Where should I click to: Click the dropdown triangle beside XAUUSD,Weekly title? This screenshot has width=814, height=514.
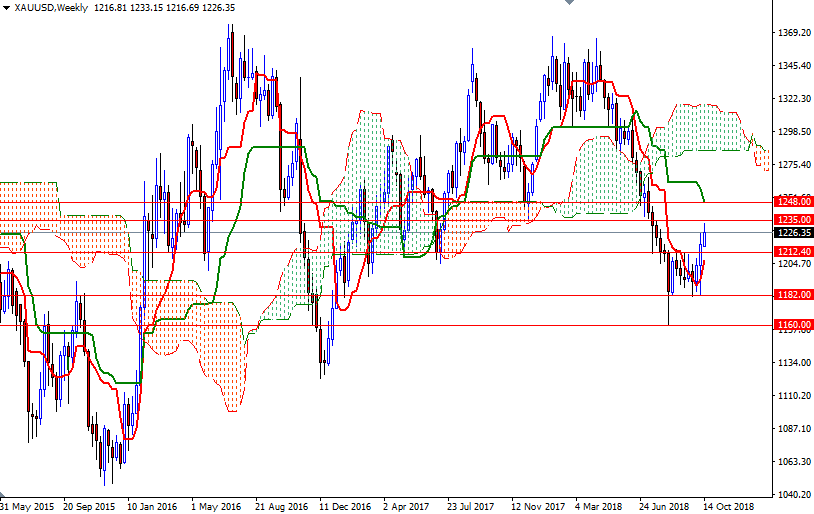[6, 8]
